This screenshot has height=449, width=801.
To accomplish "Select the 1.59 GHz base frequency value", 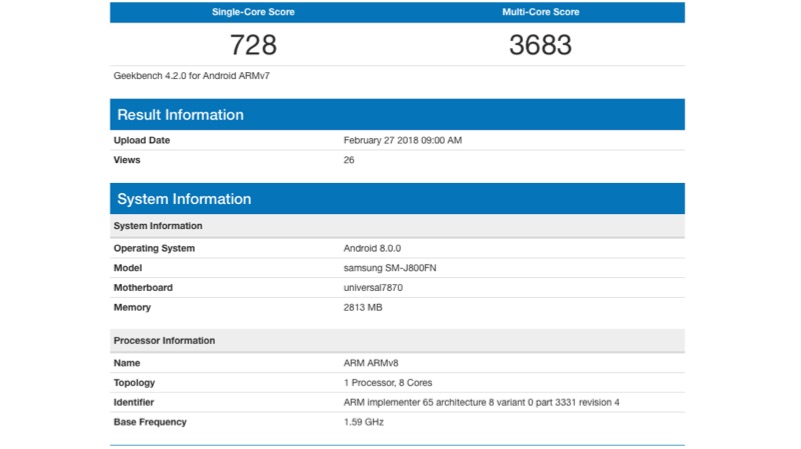I will (363, 422).
